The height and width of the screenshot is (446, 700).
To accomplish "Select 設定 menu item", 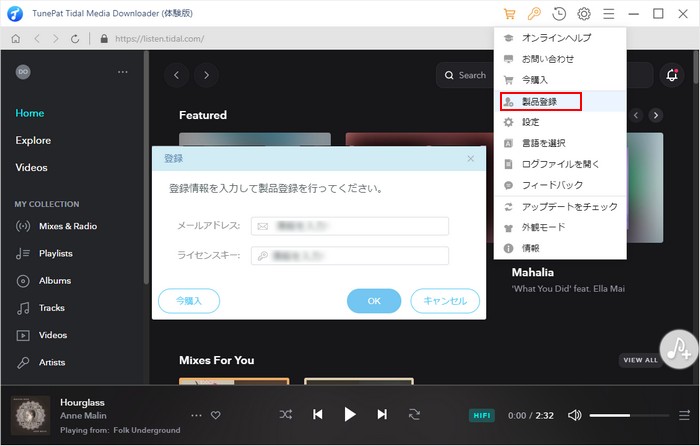I will 560,122.
